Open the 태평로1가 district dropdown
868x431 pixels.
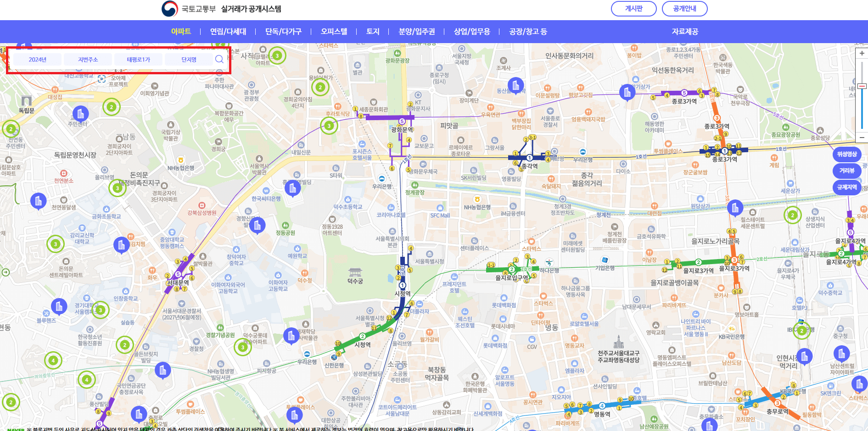tap(139, 60)
